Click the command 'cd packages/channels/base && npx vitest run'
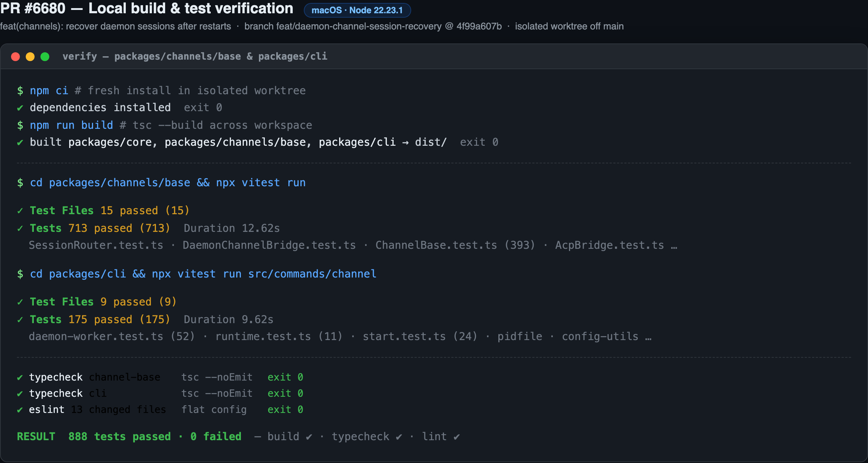Image resolution: width=868 pixels, height=463 pixels. (x=168, y=183)
